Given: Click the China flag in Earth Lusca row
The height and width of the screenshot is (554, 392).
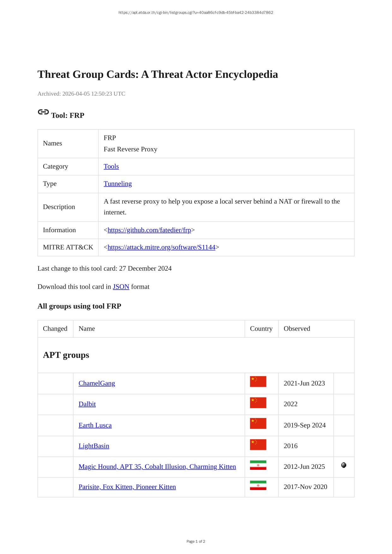Looking at the screenshot, I should point(258,424).
